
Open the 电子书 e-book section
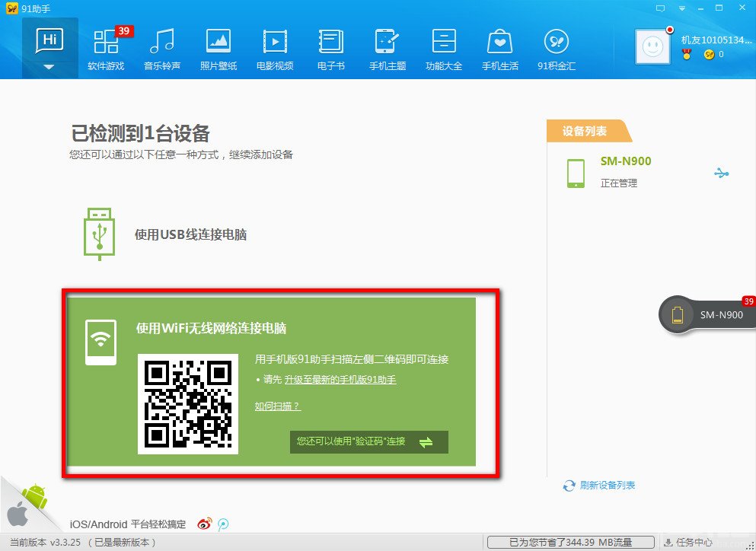tap(330, 49)
